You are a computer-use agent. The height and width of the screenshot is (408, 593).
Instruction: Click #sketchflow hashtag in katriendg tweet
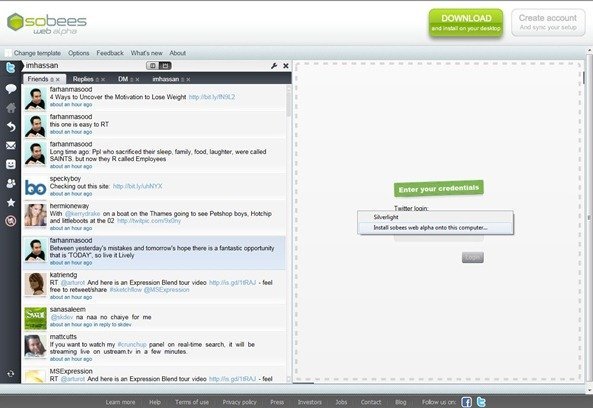[126, 290]
